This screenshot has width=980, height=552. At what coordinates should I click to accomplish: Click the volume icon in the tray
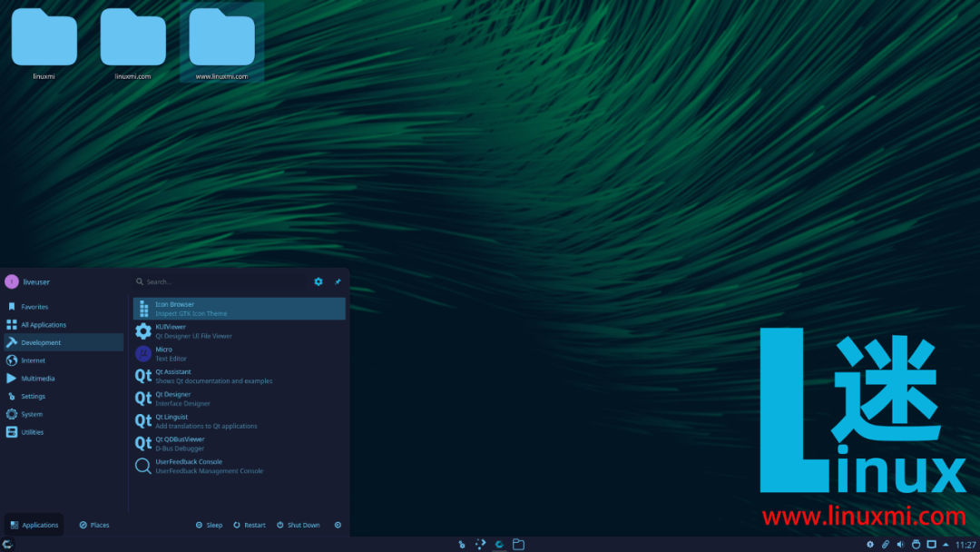coord(901,543)
